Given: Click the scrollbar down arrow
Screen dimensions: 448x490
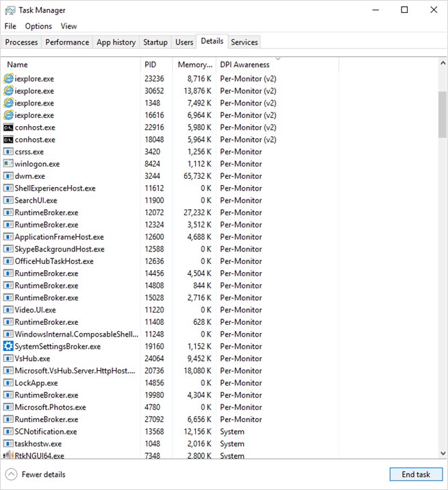Looking at the screenshot, I should (x=443, y=453).
